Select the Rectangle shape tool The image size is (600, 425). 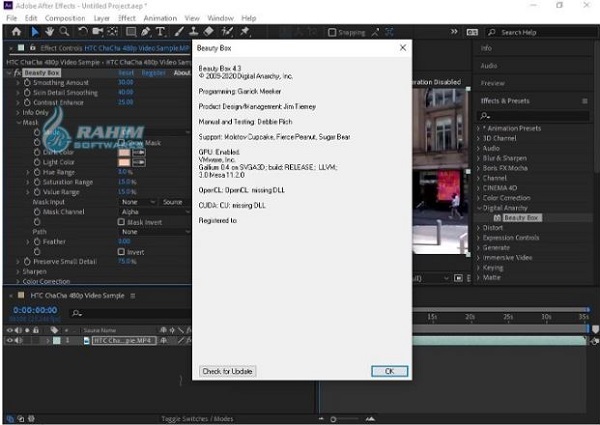[x=131, y=32]
